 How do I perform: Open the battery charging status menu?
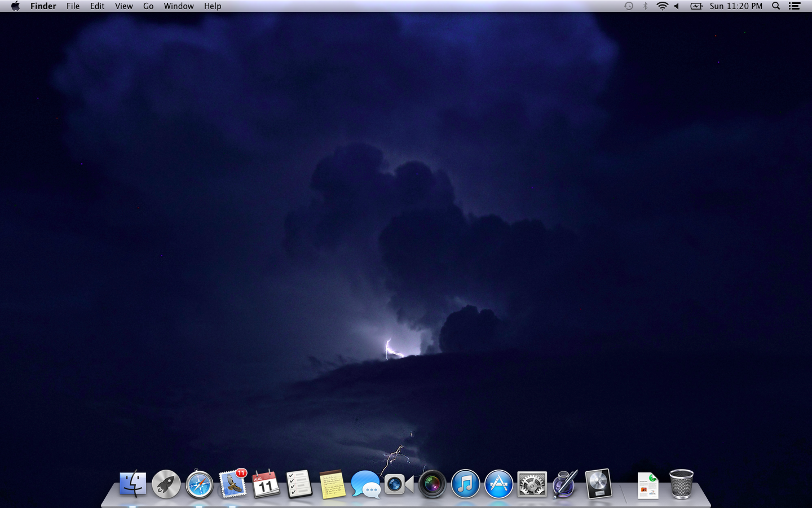click(x=696, y=6)
